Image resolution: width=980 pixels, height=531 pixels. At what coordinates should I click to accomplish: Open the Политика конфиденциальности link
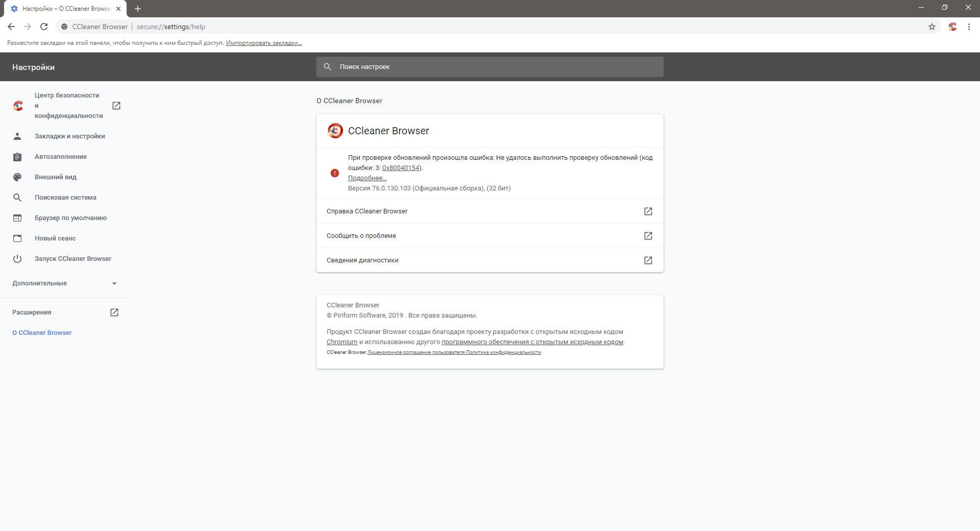tap(503, 352)
